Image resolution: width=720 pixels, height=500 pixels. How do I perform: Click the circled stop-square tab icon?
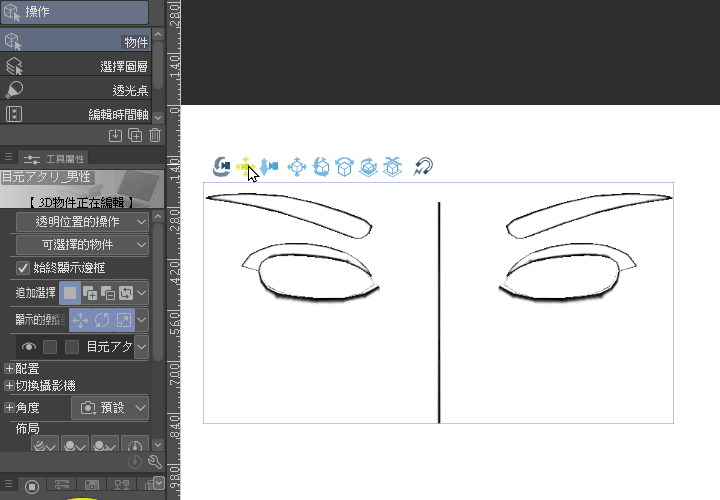[x=32, y=486]
